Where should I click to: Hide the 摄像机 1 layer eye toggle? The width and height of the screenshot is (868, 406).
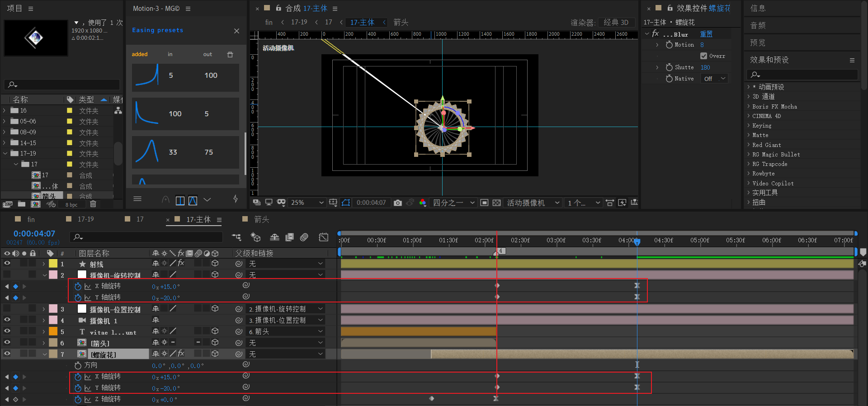(x=7, y=320)
